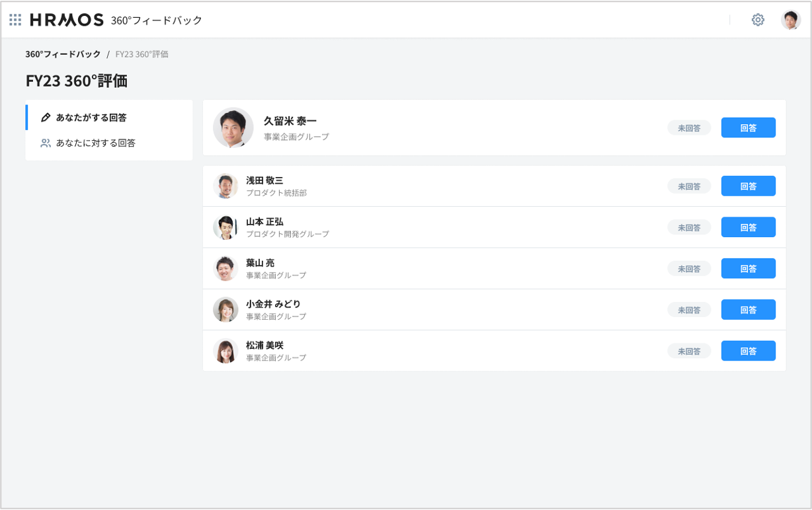812x510 pixels.
Task: Switch to the あなたに対する回答 tab
Action: [x=95, y=143]
